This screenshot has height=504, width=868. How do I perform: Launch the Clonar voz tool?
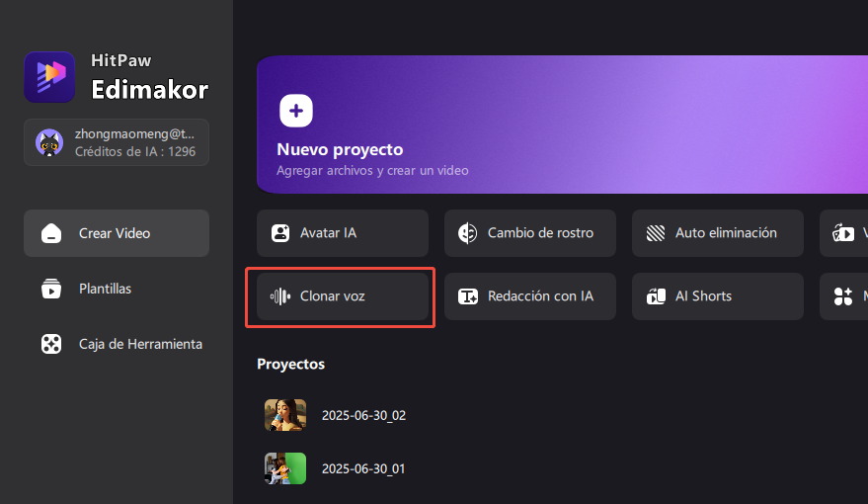[343, 296]
